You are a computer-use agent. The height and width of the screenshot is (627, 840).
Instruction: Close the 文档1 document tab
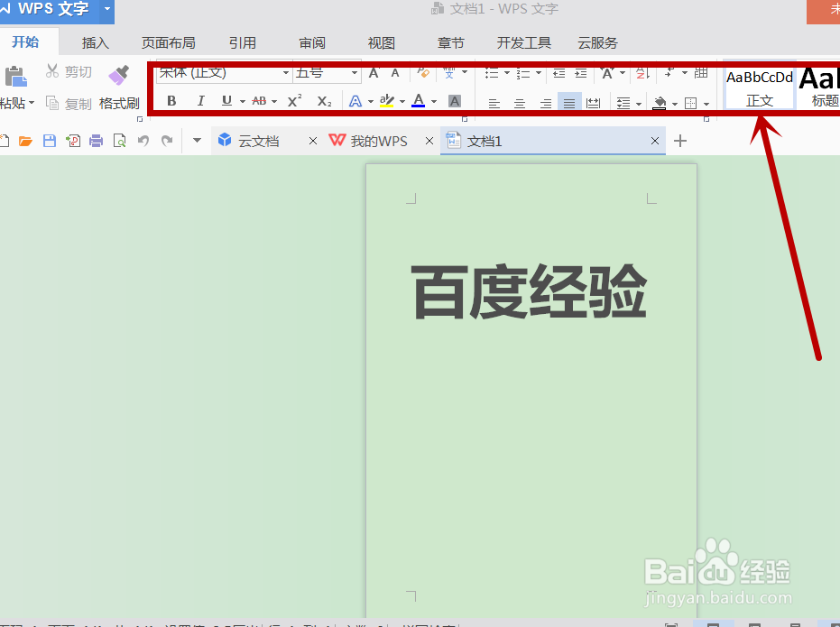655,141
